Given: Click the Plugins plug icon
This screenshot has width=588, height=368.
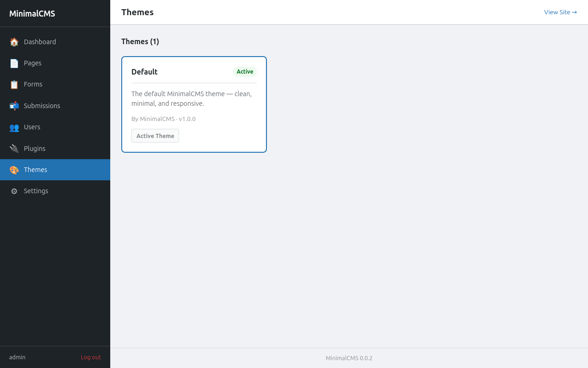Looking at the screenshot, I should 14,149.
